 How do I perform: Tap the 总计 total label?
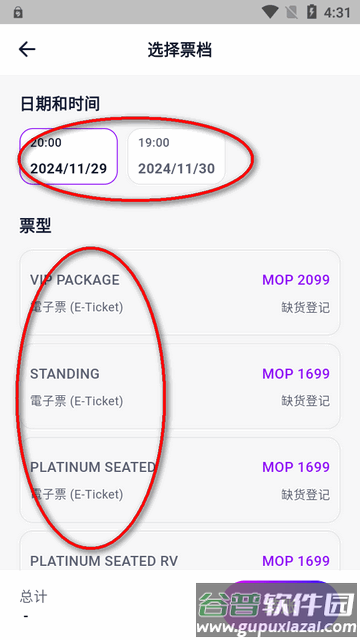(x=33, y=596)
